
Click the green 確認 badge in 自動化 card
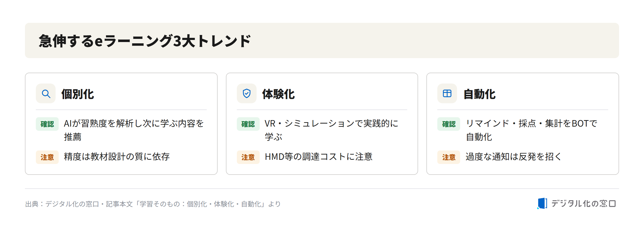coord(449,124)
